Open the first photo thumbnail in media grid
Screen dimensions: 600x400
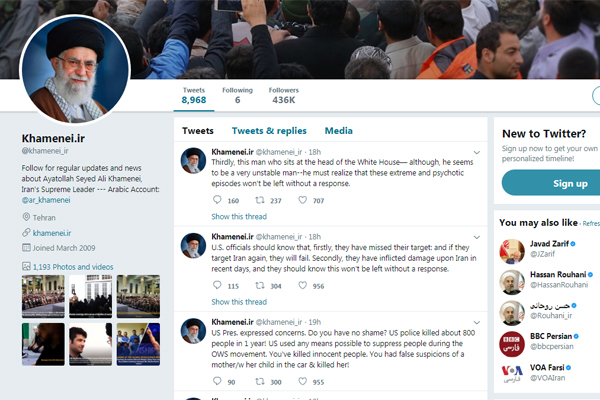(43, 296)
